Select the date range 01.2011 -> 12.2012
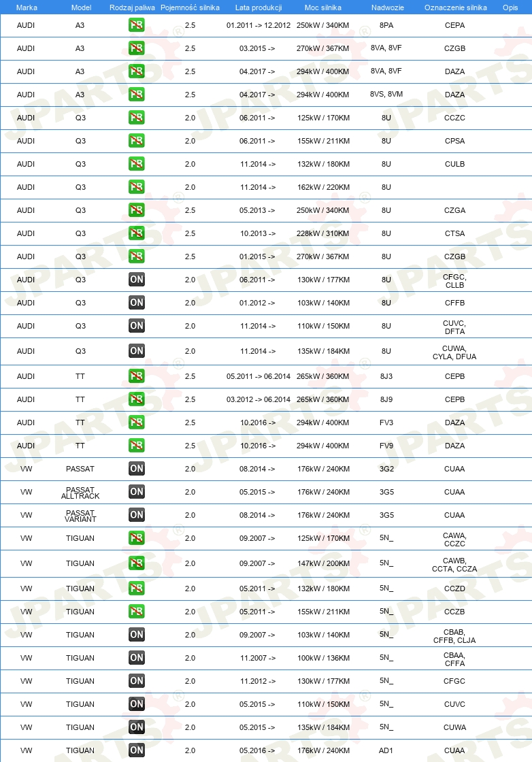This screenshot has width=532, height=762. pos(259,25)
